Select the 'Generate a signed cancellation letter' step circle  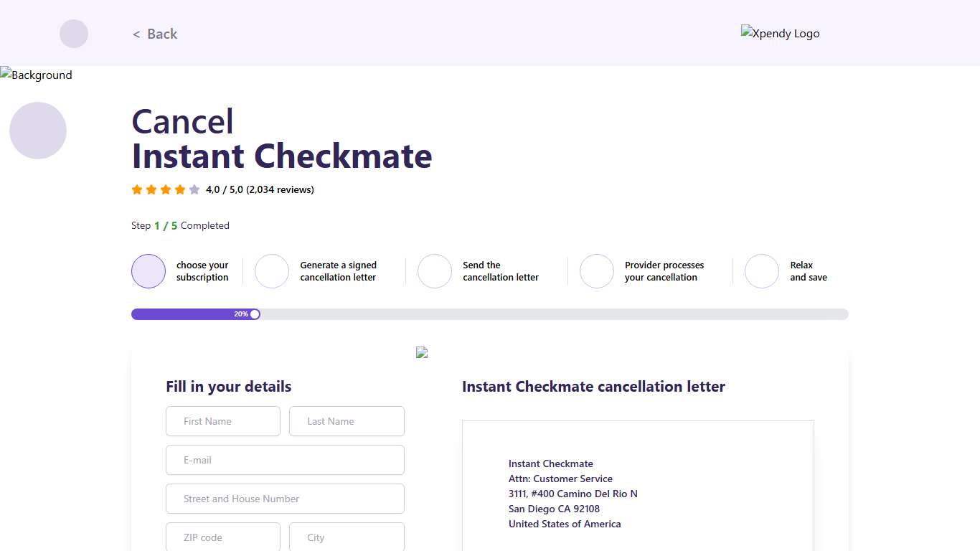tap(272, 271)
